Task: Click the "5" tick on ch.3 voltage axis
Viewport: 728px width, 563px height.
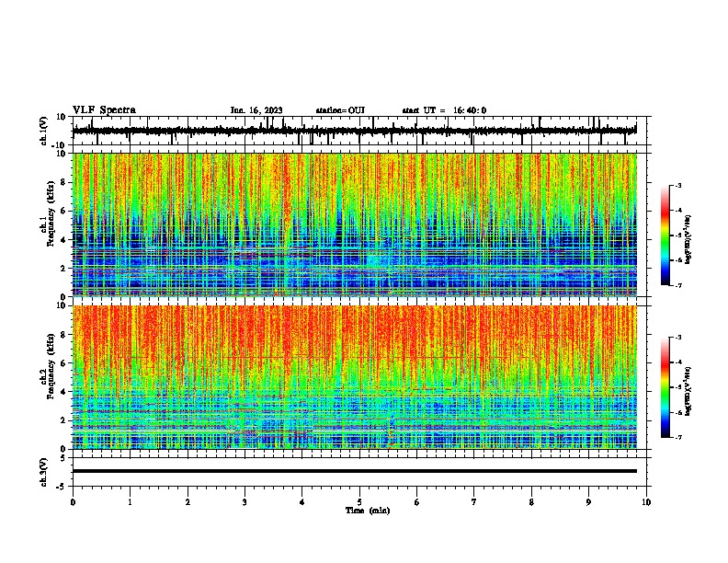Action: click(63, 458)
